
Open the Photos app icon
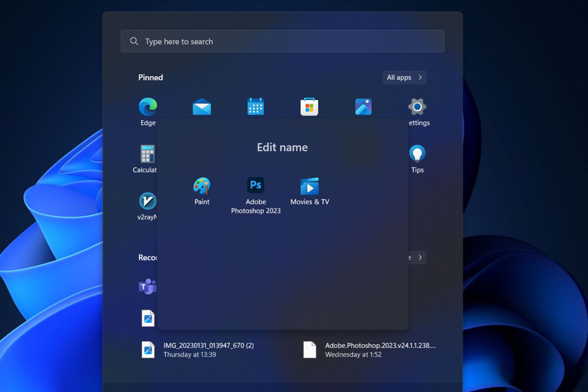click(x=364, y=107)
